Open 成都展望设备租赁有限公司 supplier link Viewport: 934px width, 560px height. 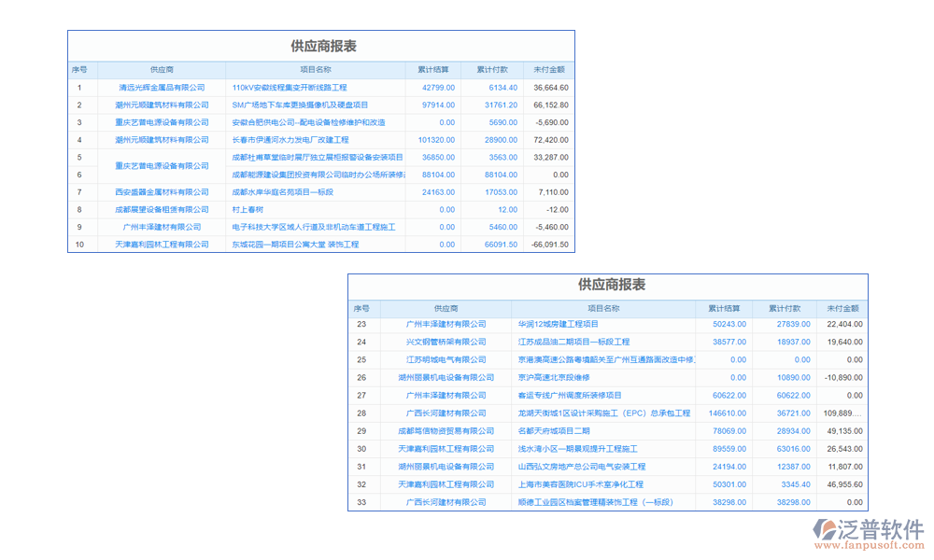(162, 209)
